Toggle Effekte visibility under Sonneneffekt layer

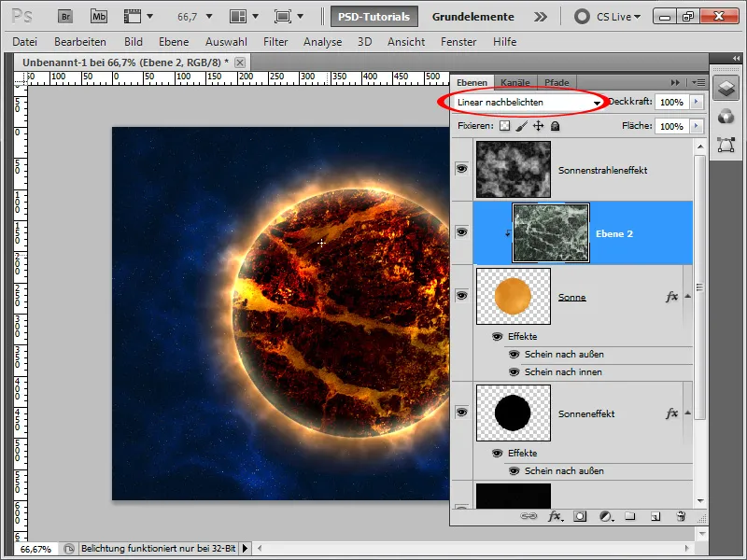(x=497, y=453)
